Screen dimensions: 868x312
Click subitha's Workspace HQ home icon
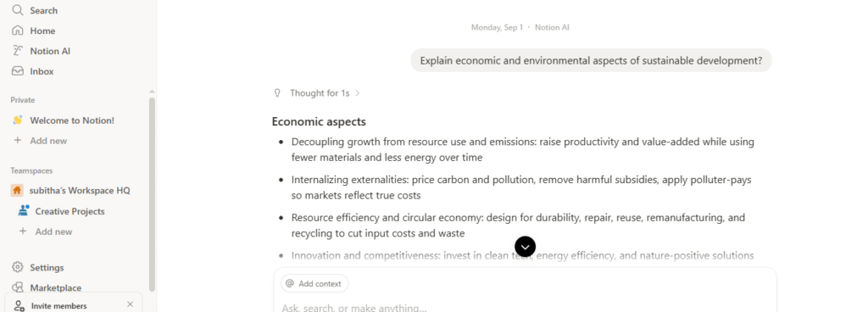pyautogui.click(x=17, y=190)
